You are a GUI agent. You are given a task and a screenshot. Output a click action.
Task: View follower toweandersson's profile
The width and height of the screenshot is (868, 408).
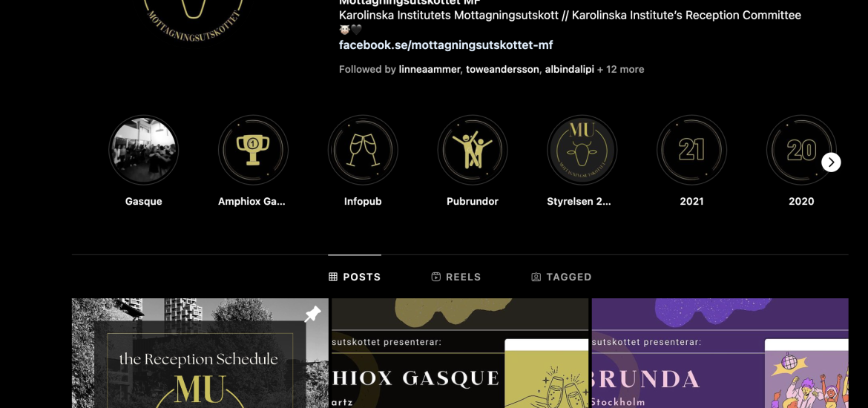502,69
